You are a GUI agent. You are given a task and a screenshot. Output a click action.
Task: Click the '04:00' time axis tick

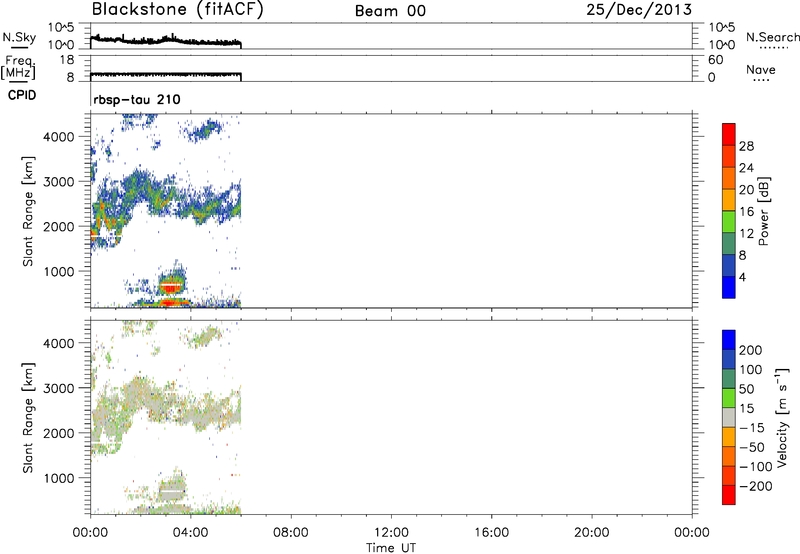(x=190, y=533)
